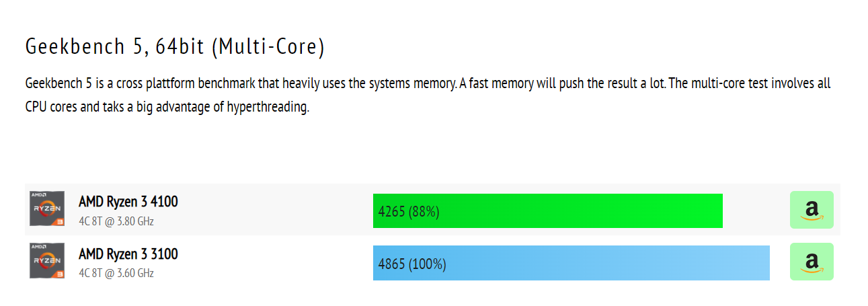Select the 4265 (88%) score label
This screenshot has width=868, height=306.
tap(409, 212)
